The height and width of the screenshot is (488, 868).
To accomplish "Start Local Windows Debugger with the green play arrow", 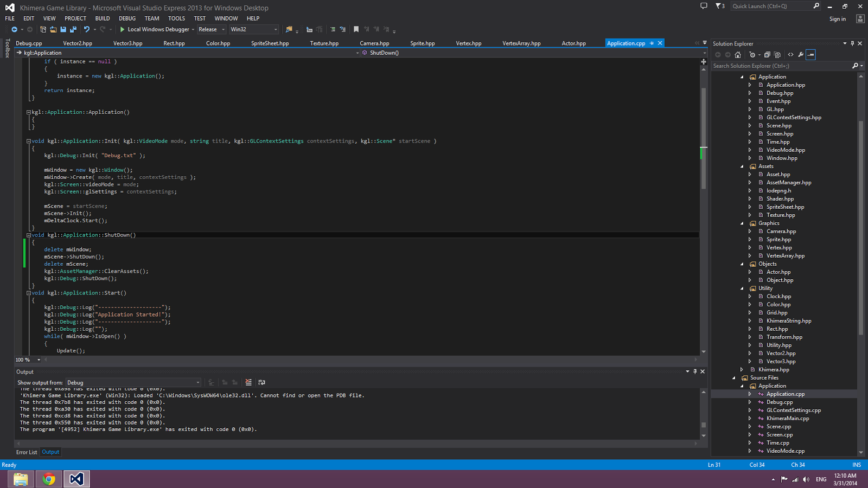I will pos(122,29).
